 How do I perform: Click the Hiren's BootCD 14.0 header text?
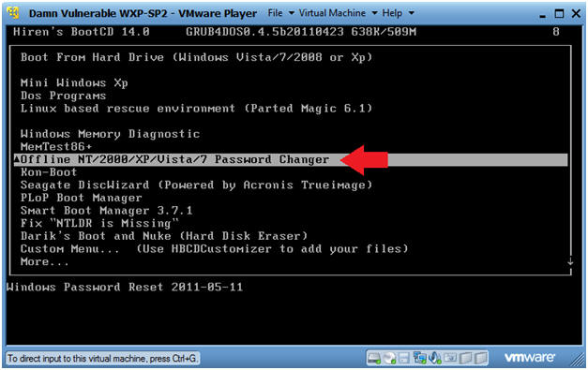(x=82, y=32)
